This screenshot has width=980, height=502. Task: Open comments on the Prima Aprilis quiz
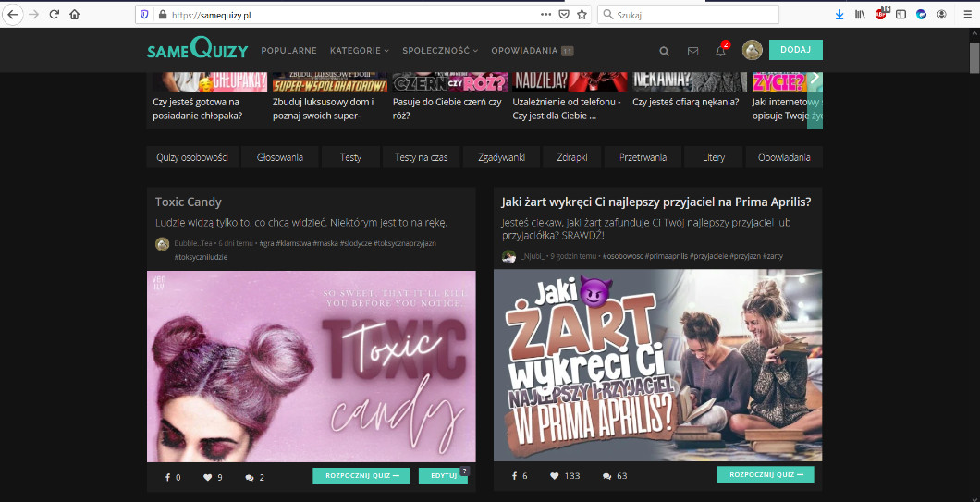click(607, 476)
